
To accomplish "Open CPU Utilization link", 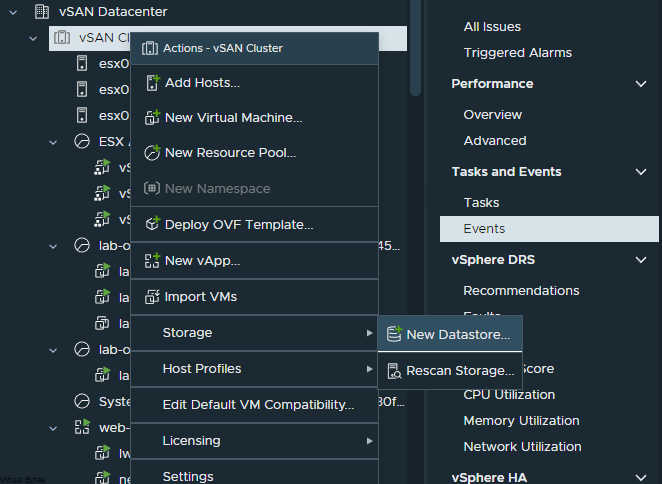I will point(509,394).
